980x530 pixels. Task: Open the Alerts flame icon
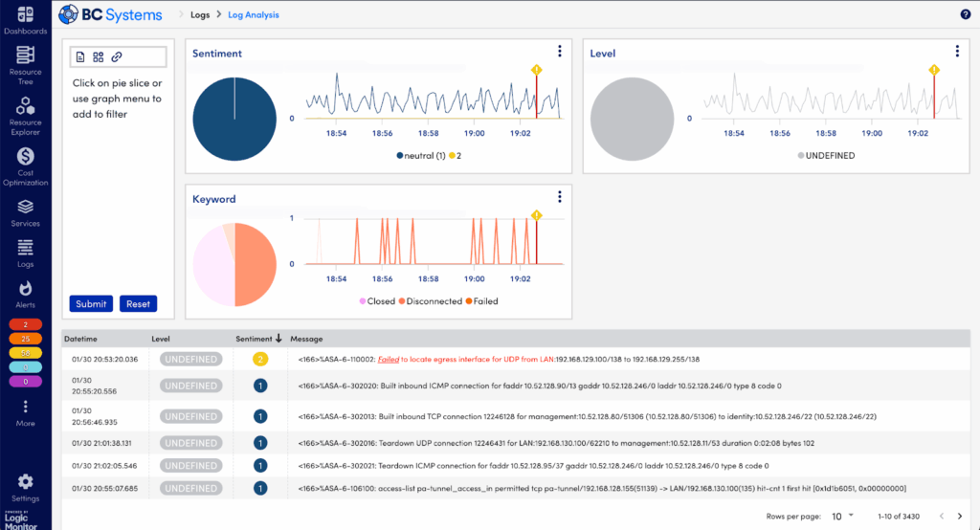(x=25, y=288)
